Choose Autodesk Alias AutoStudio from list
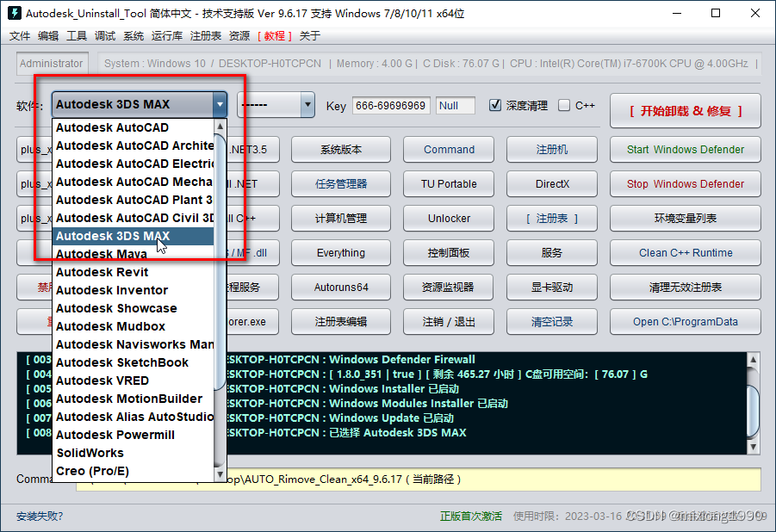The width and height of the screenshot is (776, 532). pyautogui.click(x=133, y=416)
